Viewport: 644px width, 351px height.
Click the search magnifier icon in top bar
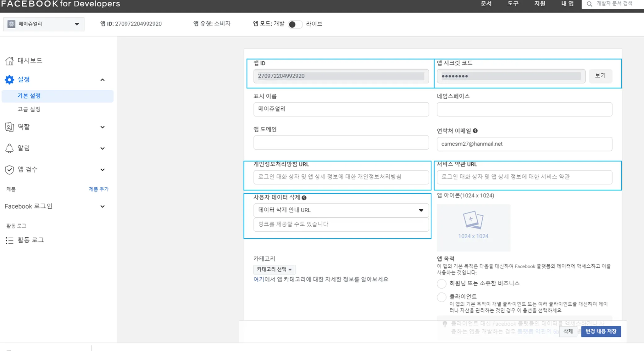click(589, 4)
